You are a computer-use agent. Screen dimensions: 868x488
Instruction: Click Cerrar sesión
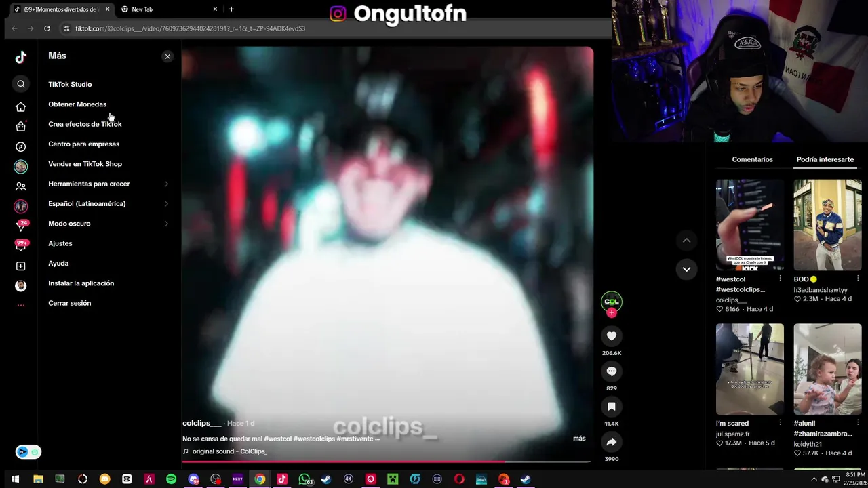(x=69, y=303)
